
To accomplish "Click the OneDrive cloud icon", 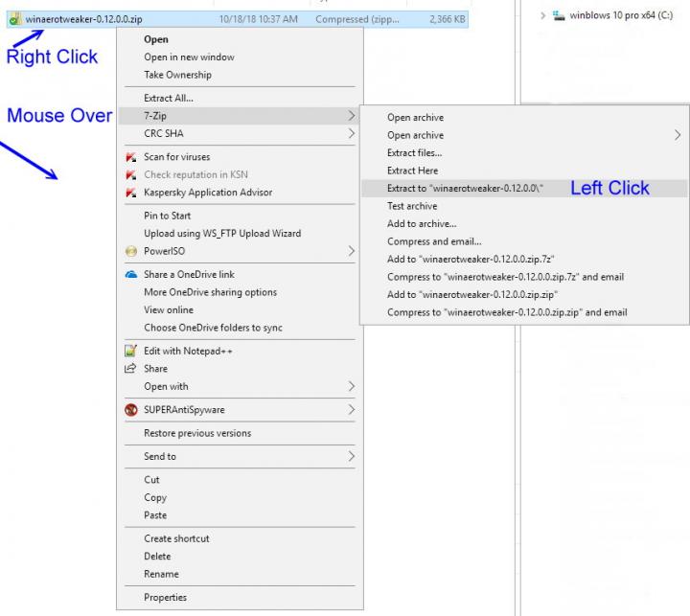I will tap(131, 275).
